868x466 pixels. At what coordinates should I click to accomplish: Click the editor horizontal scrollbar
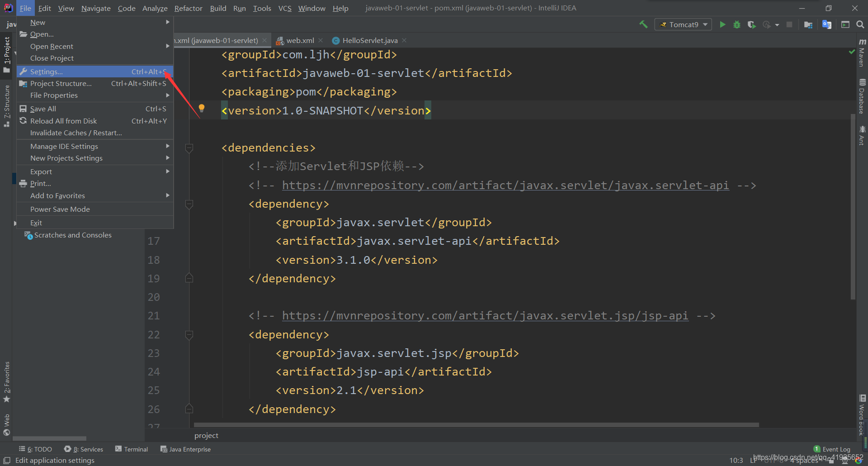coord(476,425)
